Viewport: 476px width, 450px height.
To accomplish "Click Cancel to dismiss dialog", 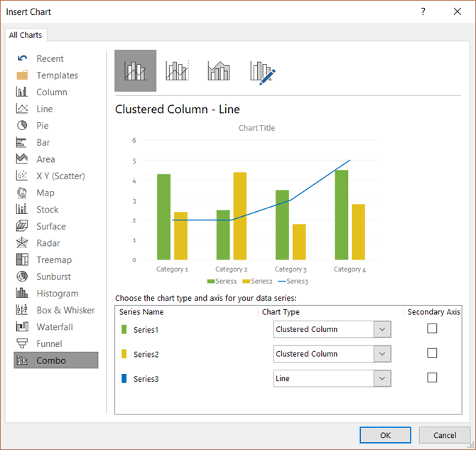I will pos(445,434).
